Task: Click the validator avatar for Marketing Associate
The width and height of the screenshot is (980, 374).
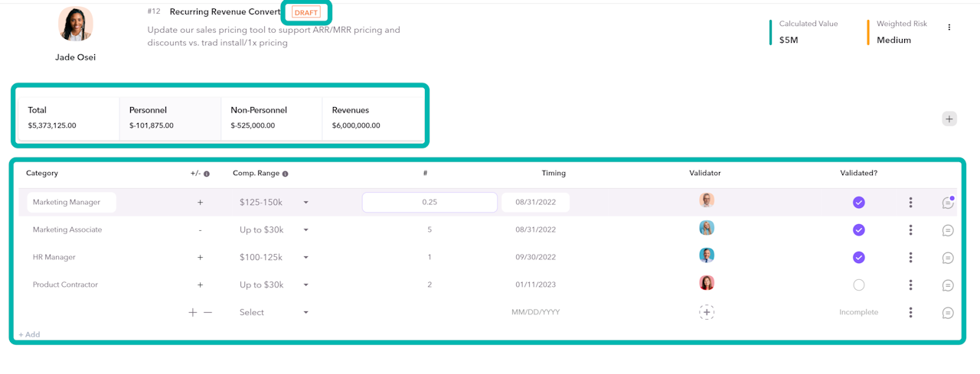Action: tap(707, 228)
